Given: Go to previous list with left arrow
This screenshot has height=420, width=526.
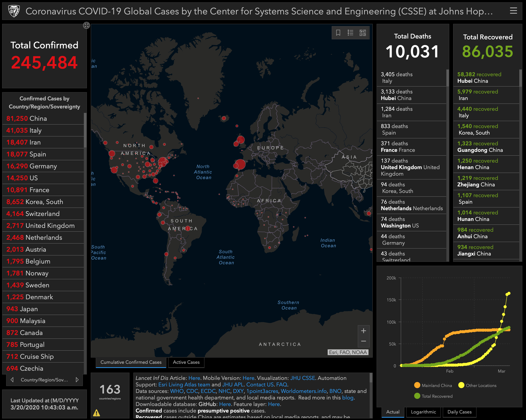Looking at the screenshot, I should click(x=12, y=380).
